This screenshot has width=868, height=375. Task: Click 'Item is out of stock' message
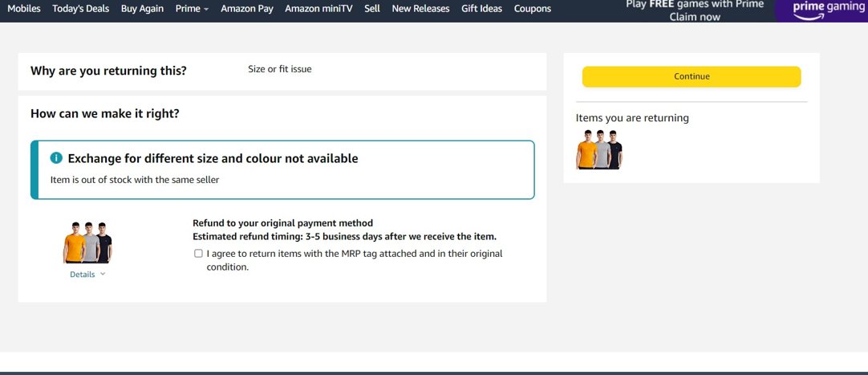135,179
